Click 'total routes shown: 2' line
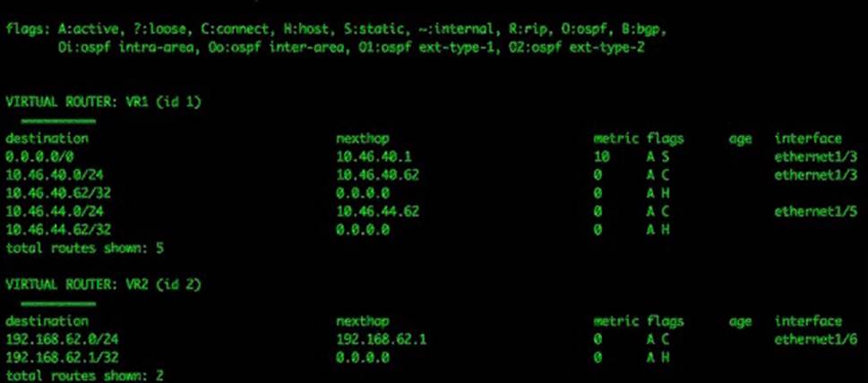The image size is (868, 383). pos(85,375)
